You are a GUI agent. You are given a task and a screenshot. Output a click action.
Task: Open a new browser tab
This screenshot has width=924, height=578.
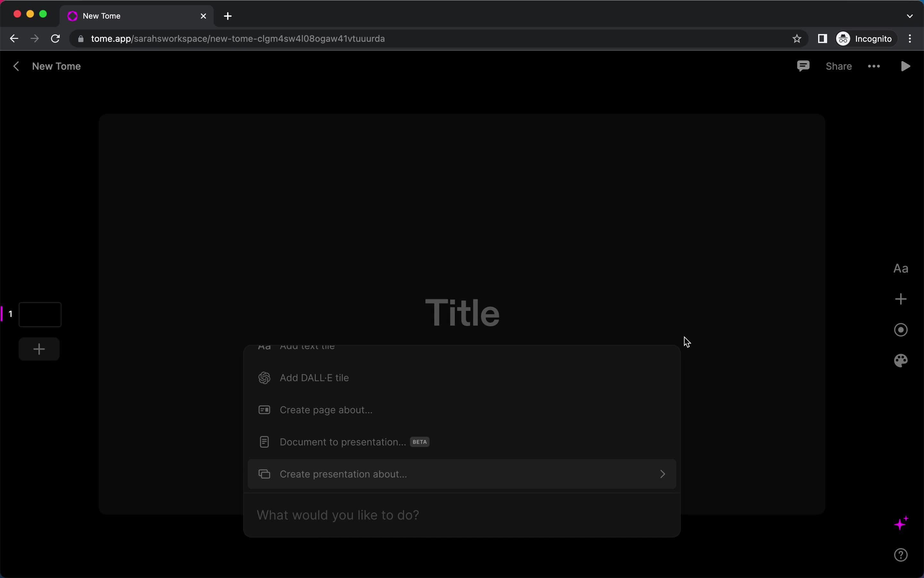(228, 16)
